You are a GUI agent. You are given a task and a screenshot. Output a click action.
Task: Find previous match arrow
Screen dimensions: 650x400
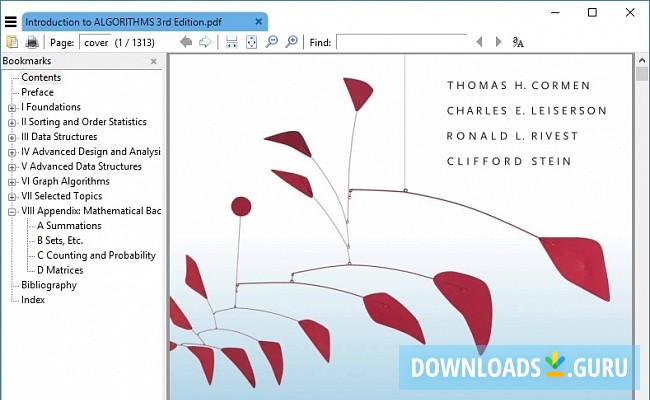[479, 42]
